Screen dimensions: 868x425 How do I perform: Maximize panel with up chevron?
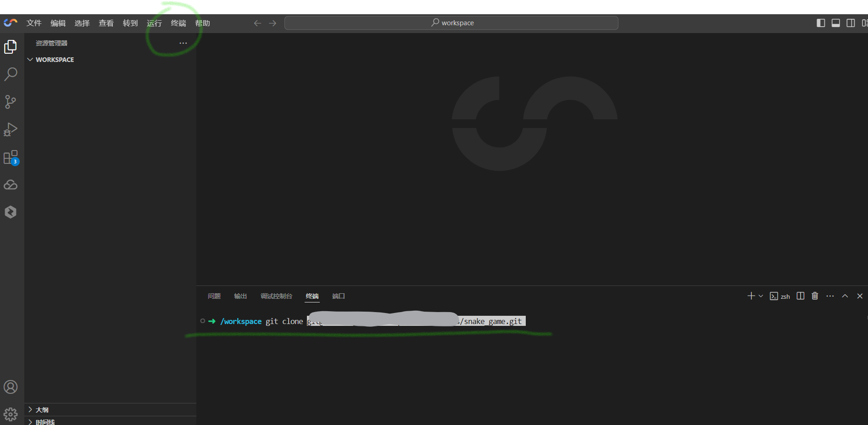(845, 296)
